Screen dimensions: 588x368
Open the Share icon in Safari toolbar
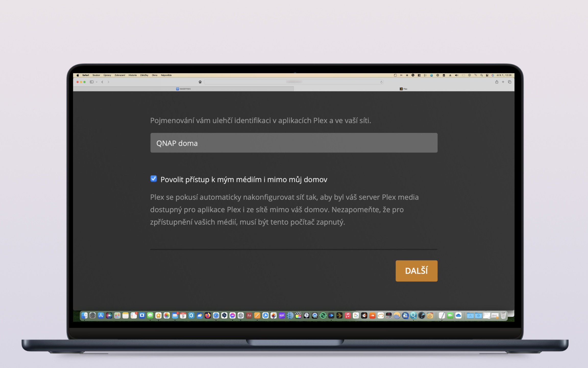(497, 82)
